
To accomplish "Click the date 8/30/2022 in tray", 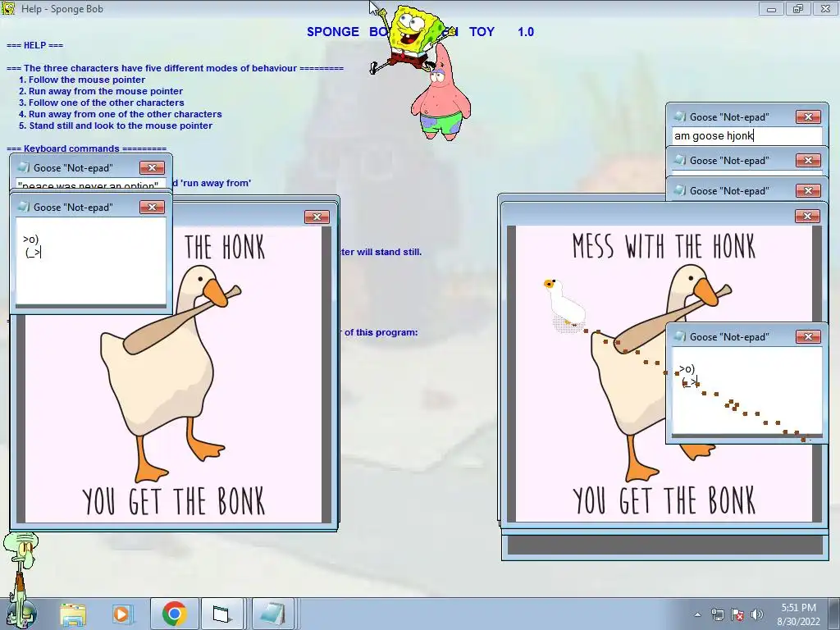I will click(798, 622).
